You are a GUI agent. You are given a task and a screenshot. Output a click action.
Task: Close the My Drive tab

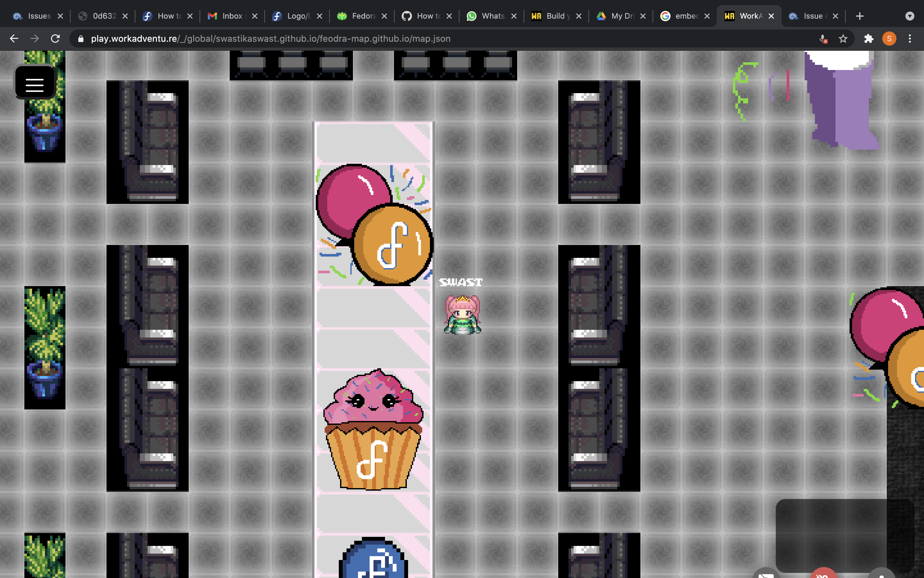[643, 16]
